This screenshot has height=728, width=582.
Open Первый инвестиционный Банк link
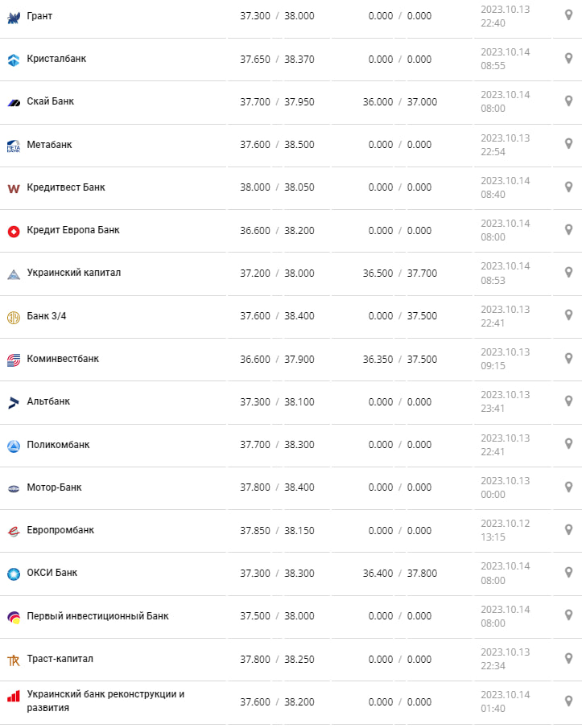point(97,616)
